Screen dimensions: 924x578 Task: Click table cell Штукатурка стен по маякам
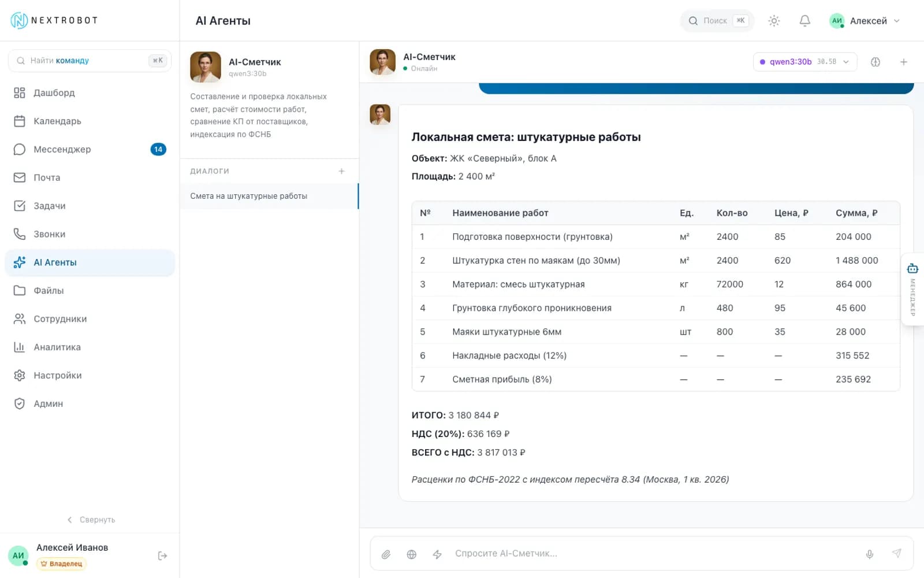click(536, 261)
